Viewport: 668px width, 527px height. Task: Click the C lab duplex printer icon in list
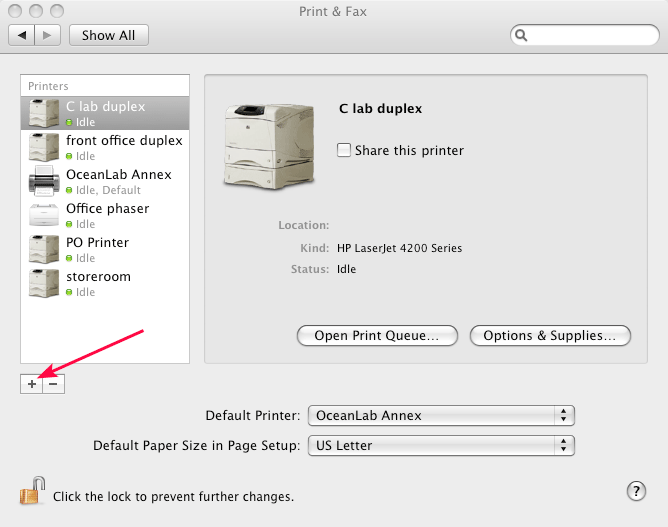click(x=44, y=113)
